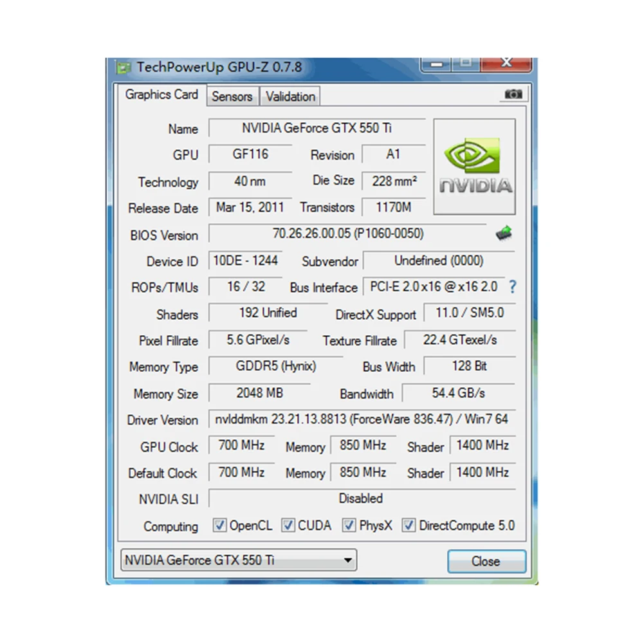Image resolution: width=644 pixels, height=644 pixels.
Task: Open the Validation tab
Action: click(x=290, y=97)
